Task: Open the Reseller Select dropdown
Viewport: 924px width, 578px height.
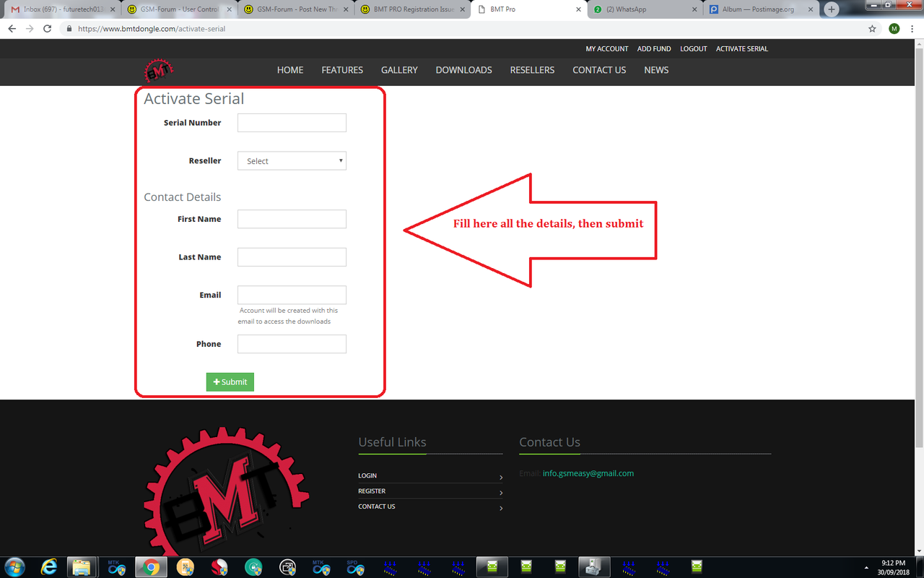Action: 292,160
